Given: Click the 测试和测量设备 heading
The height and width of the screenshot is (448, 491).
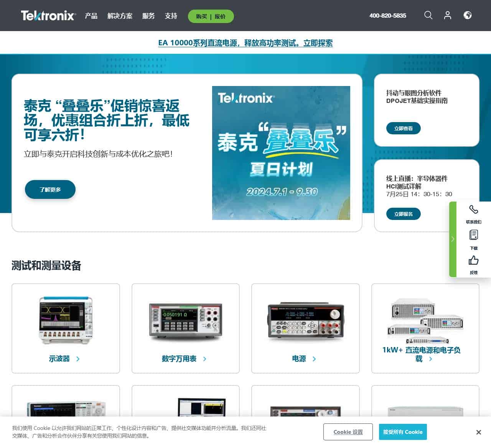Looking at the screenshot, I should [x=46, y=266].
